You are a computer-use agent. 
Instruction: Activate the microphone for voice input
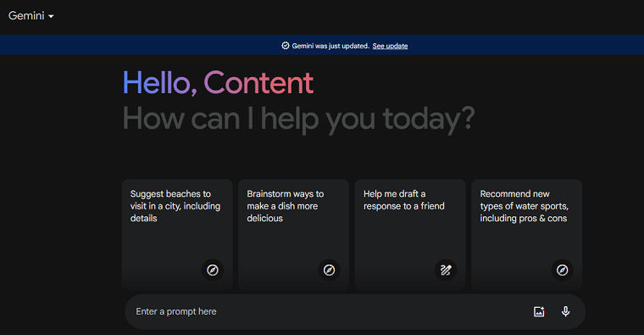click(565, 311)
